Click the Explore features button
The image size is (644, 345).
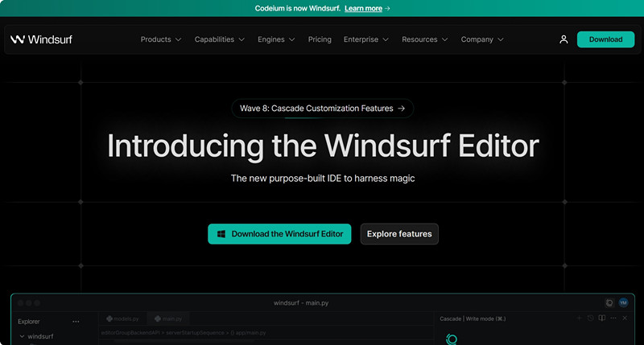[399, 234]
